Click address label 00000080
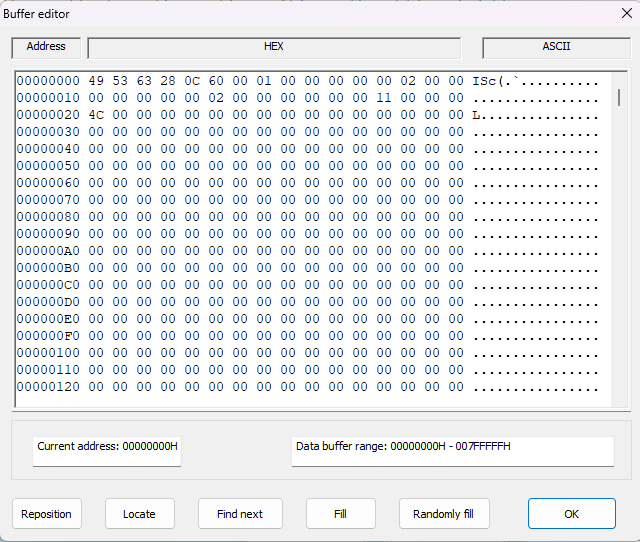The width and height of the screenshot is (640, 542). click(x=48, y=217)
